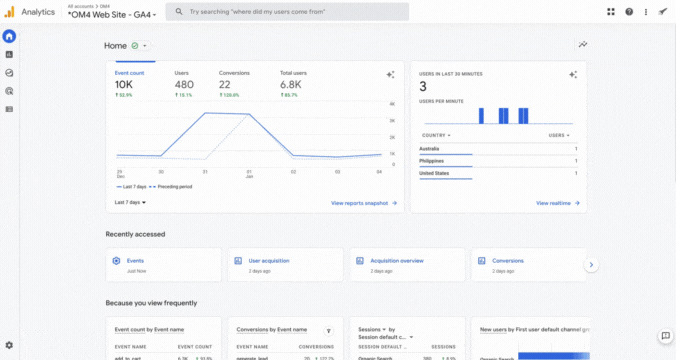
Task: Open the Help question mark icon
Action: (629, 12)
